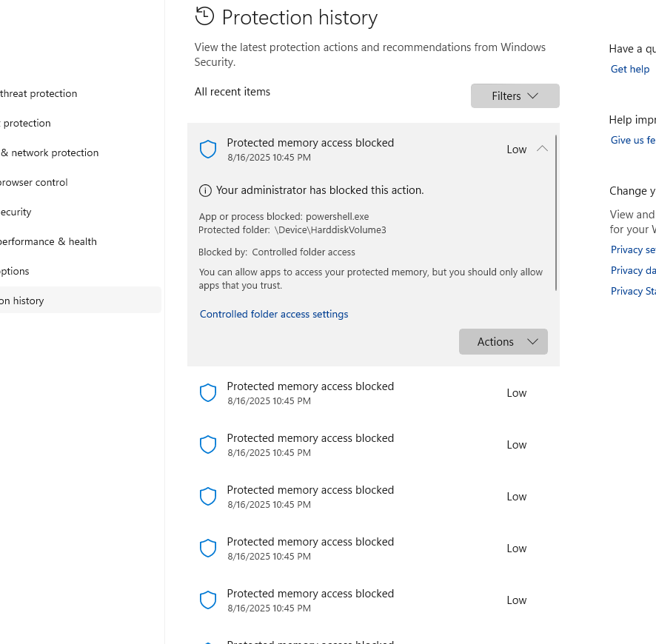This screenshot has width=656, height=644.
Task: Open the Actions dropdown menu
Action: (503, 342)
